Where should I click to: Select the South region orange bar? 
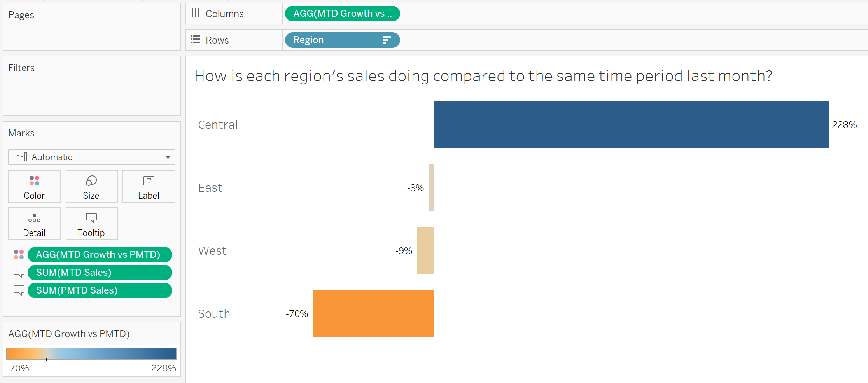pos(373,313)
